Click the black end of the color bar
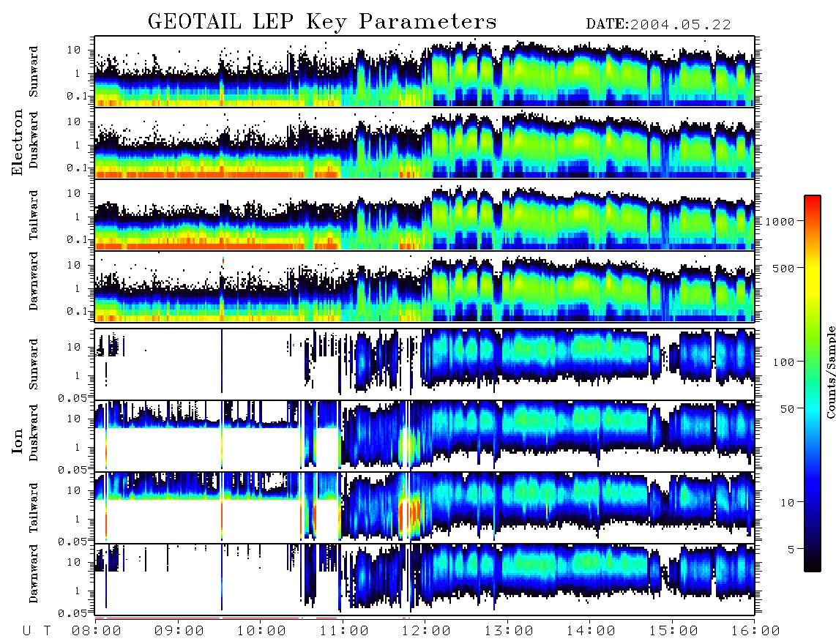The image size is (836, 644). pyautogui.click(x=813, y=566)
